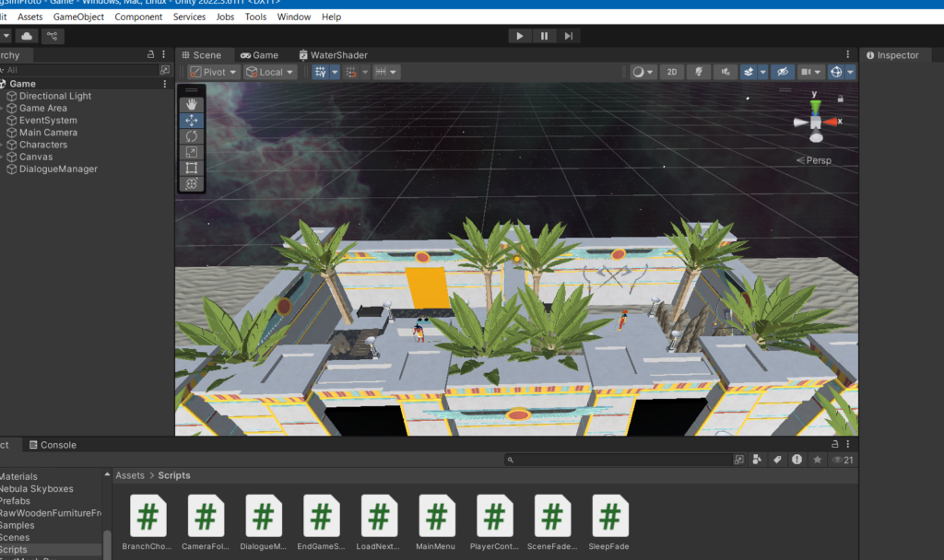Open the Gizmos dropdown arrow

click(x=850, y=72)
